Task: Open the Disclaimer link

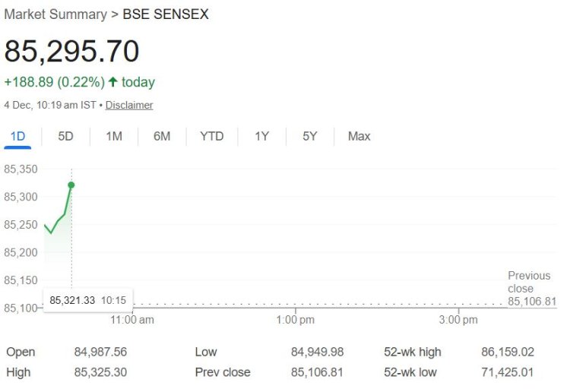Action: click(129, 105)
